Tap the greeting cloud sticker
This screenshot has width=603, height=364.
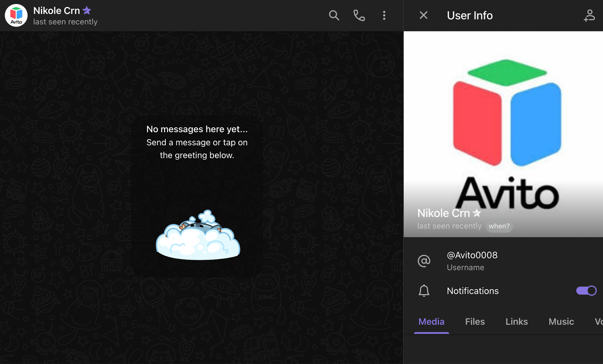point(198,235)
